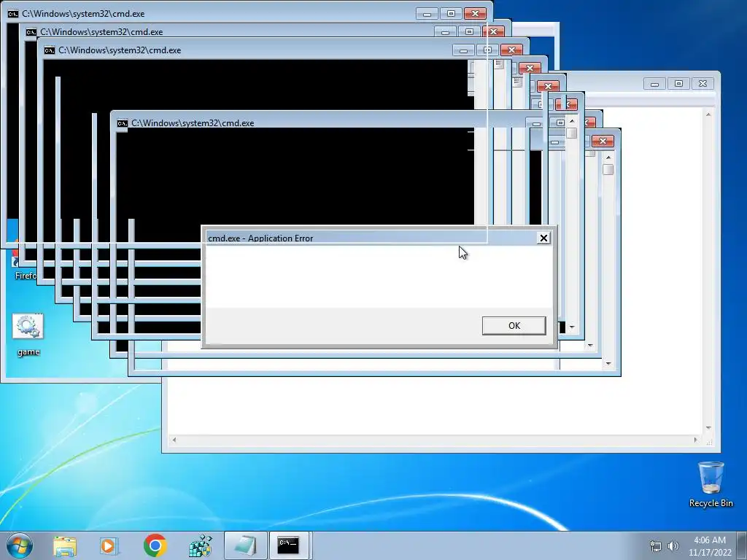This screenshot has width=747, height=560.
Task: Open system menu icon of rearmost cmd window
Action: (13, 14)
